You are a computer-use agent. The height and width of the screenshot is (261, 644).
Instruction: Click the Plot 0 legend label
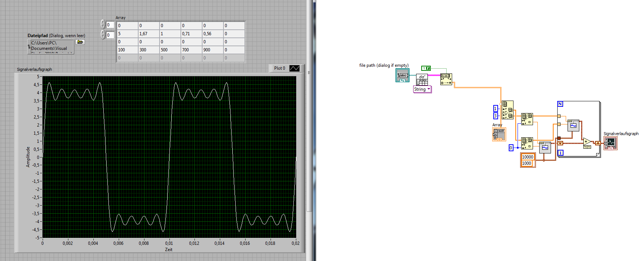pos(279,68)
